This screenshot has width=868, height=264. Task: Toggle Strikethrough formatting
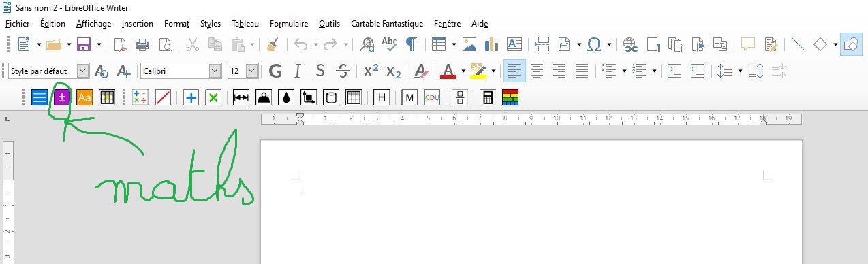coord(343,71)
